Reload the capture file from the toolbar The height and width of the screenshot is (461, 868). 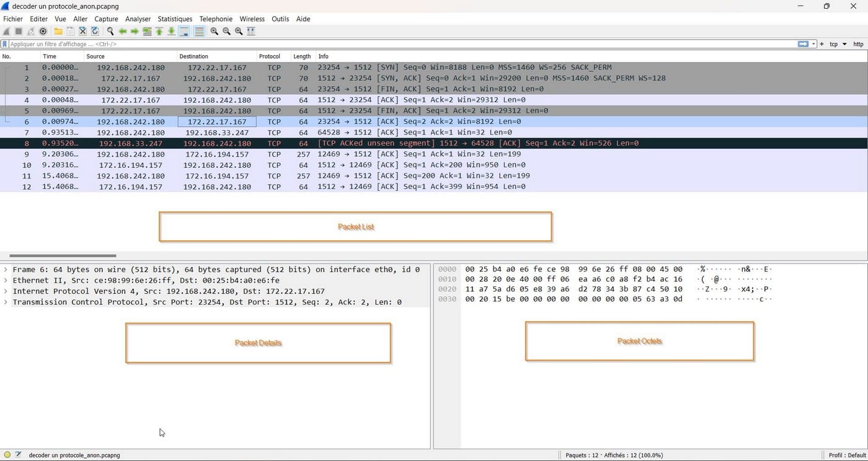[x=95, y=31]
